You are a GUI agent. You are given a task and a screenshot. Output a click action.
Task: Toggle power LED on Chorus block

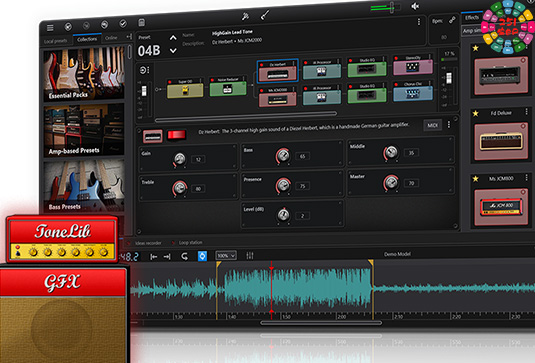click(396, 85)
